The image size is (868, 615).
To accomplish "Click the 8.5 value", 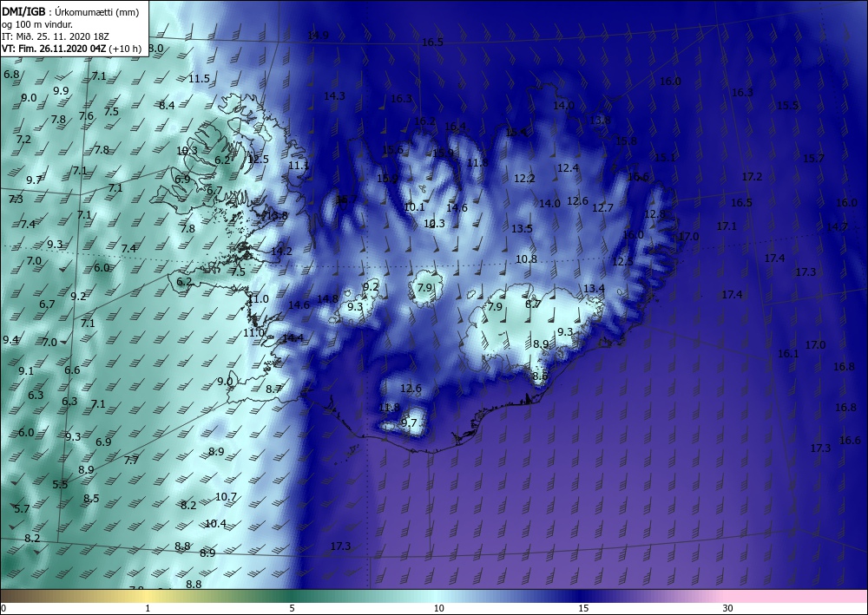I will (91, 498).
